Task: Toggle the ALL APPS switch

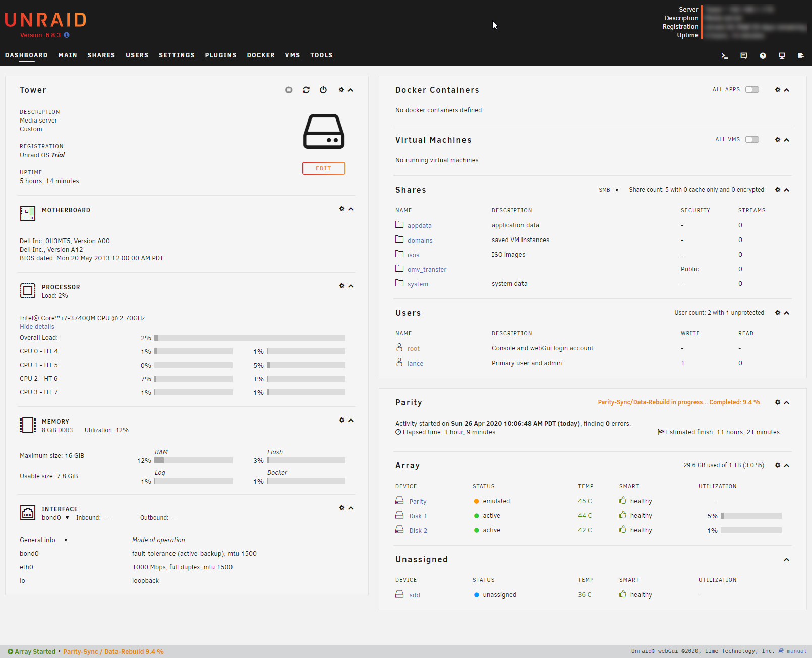Action: pyautogui.click(x=752, y=89)
